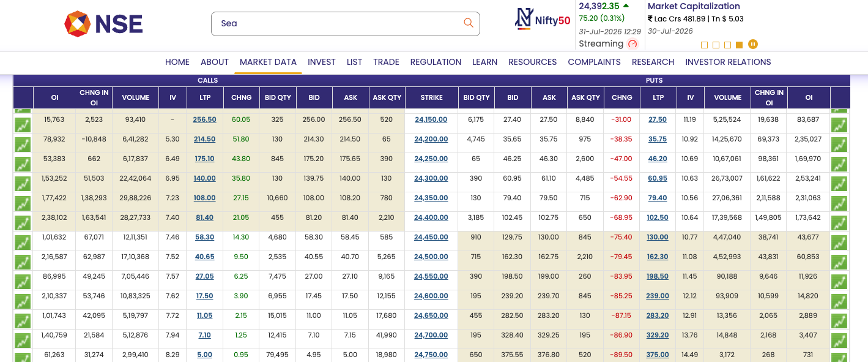
Task: Open calls LTP link 256.50
Action: 204,119
